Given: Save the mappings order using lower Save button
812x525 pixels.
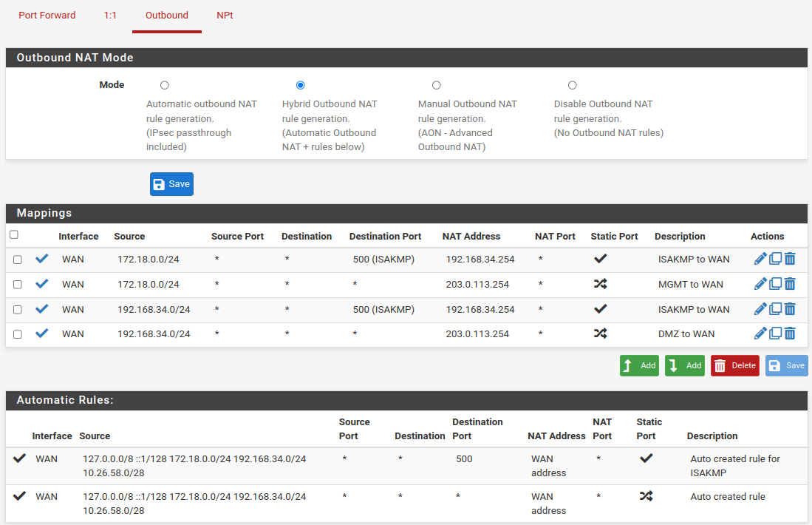Looking at the screenshot, I should click(x=787, y=365).
